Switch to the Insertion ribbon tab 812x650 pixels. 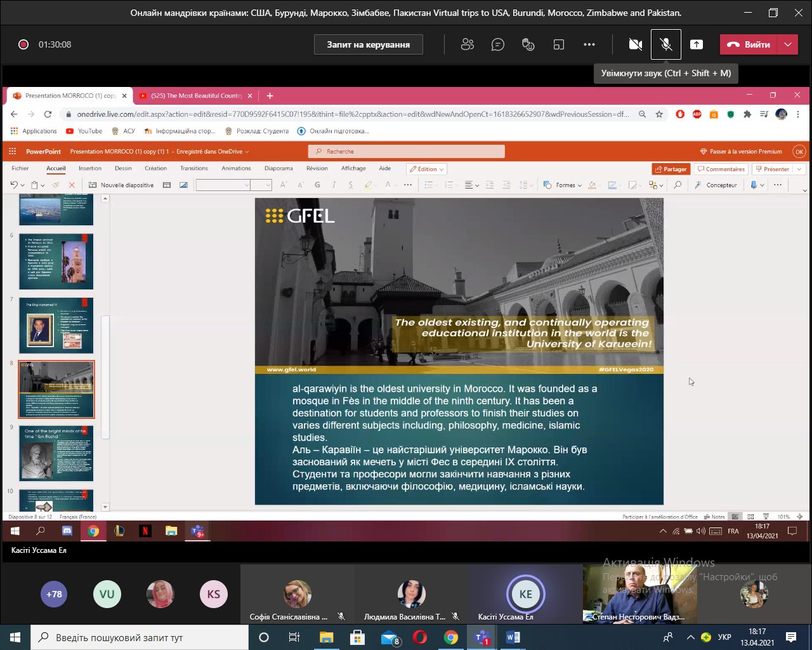click(90, 168)
